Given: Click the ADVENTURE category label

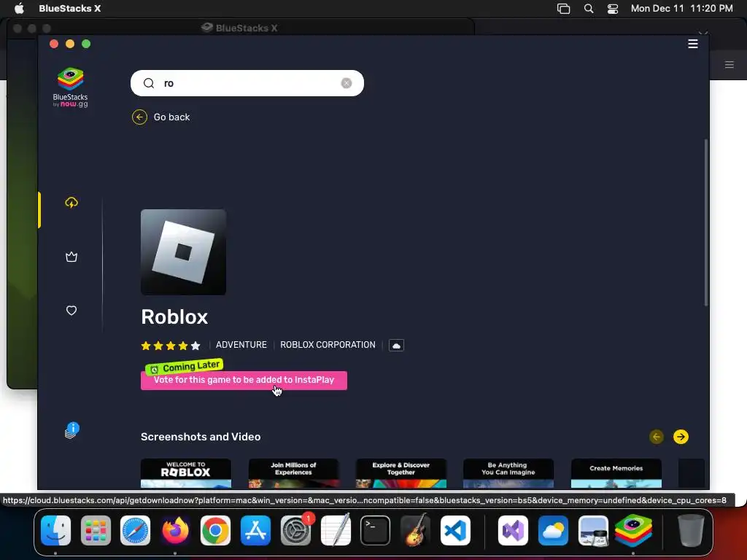Looking at the screenshot, I should (x=241, y=345).
